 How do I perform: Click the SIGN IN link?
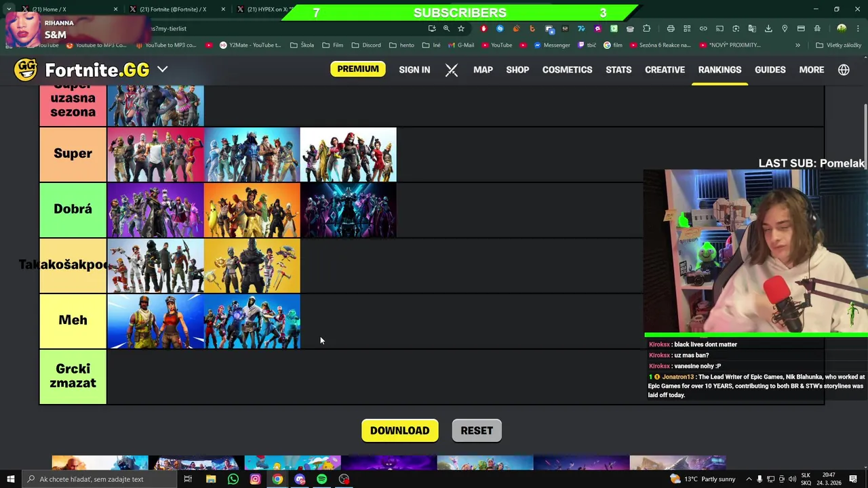click(414, 70)
